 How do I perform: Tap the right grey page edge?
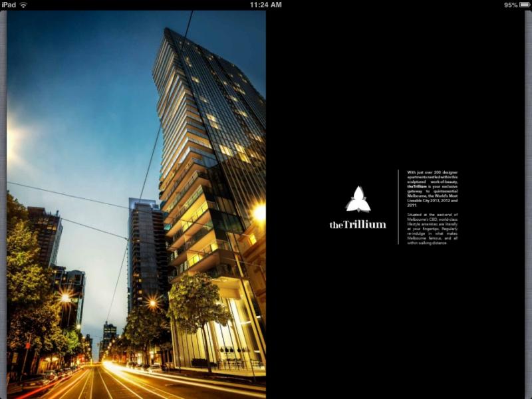528,199
